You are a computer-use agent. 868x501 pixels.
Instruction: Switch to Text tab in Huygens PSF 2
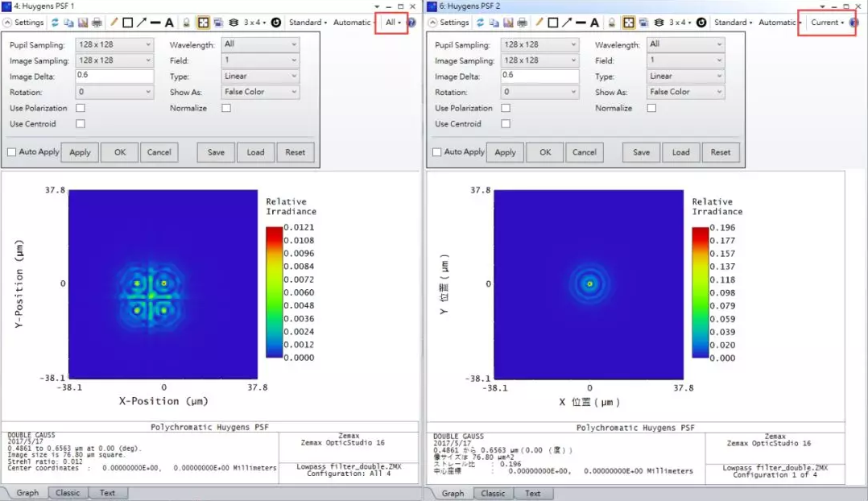pyautogui.click(x=532, y=493)
